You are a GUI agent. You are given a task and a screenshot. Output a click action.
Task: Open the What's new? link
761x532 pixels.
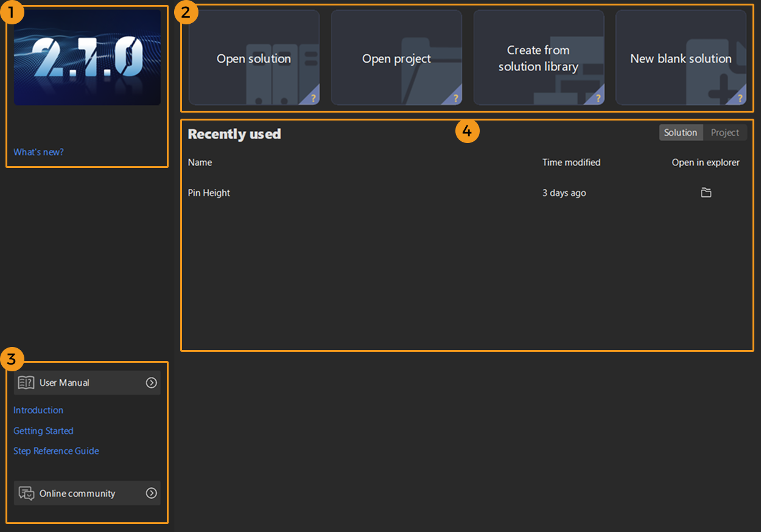pyautogui.click(x=38, y=152)
